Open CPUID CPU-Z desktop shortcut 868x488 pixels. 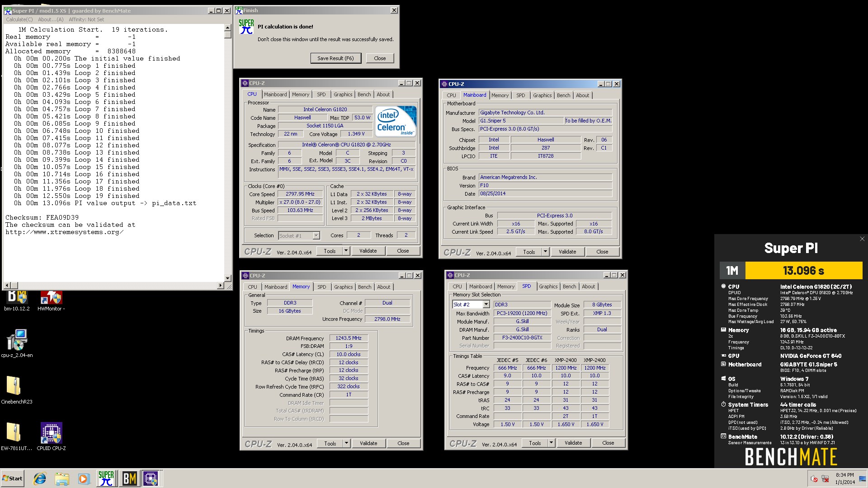pos(51,436)
